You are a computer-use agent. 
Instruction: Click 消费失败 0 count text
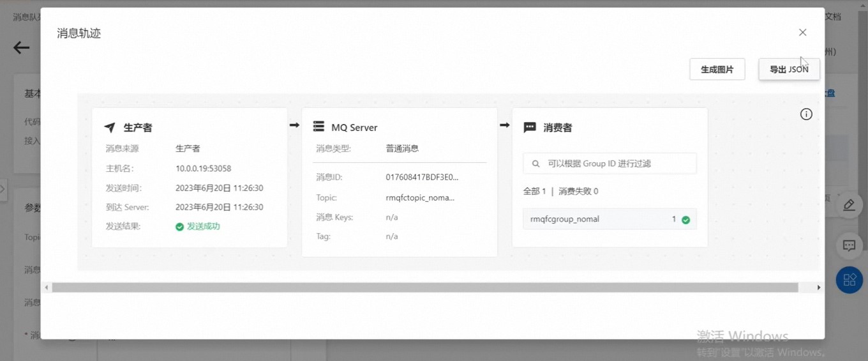[x=578, y=191]
